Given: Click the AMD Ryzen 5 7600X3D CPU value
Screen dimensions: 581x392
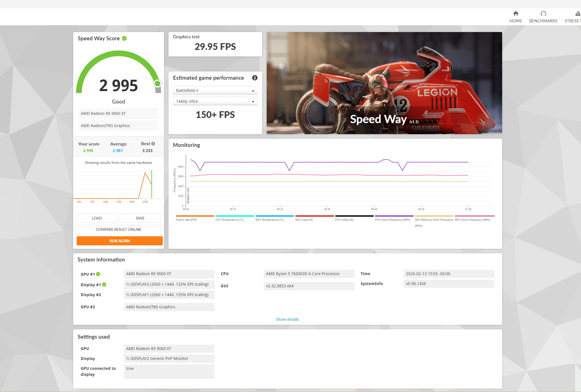Looking at the screenshot, I should click(x=309, y=274).
